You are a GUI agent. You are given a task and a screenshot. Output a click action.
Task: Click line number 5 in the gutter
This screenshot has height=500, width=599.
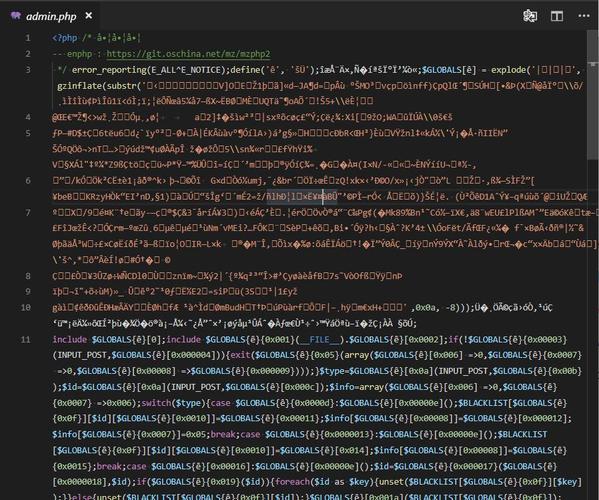pyautogui.click(x=28, y=133)
